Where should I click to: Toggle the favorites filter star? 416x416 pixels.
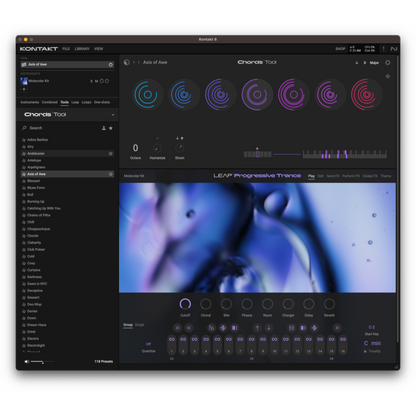(x=111, y=128)
